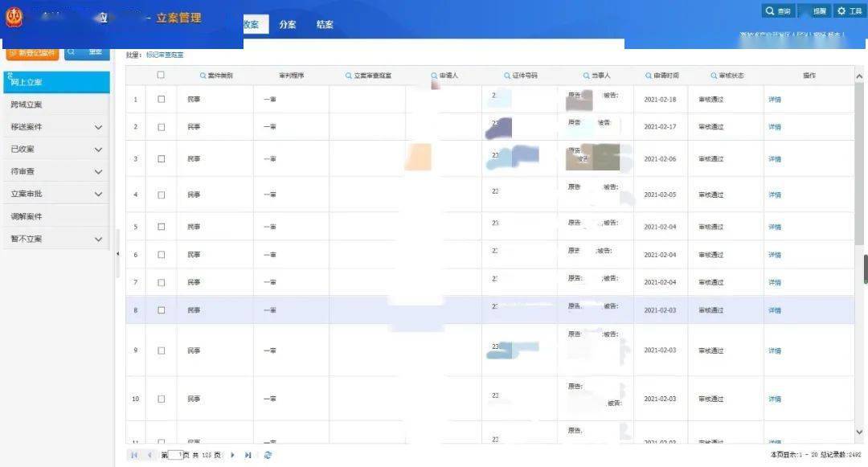
Task: Check the checkbox for row 2
Action: (161, 127)
